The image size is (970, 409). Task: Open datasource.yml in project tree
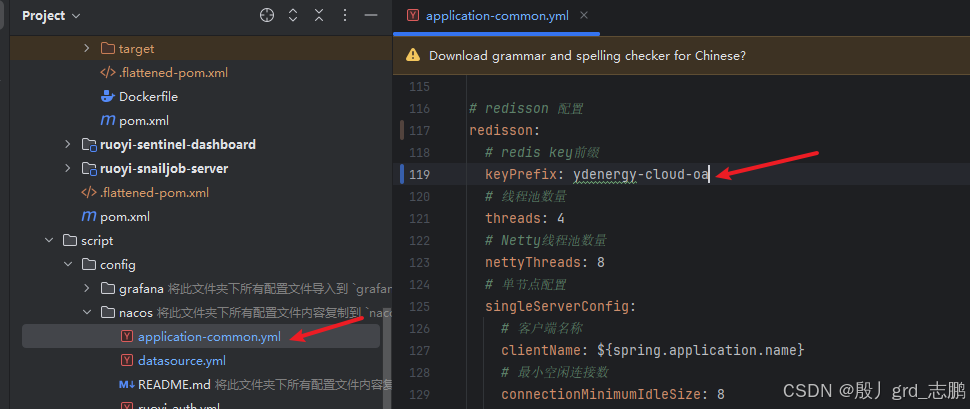tap(182, 361)
